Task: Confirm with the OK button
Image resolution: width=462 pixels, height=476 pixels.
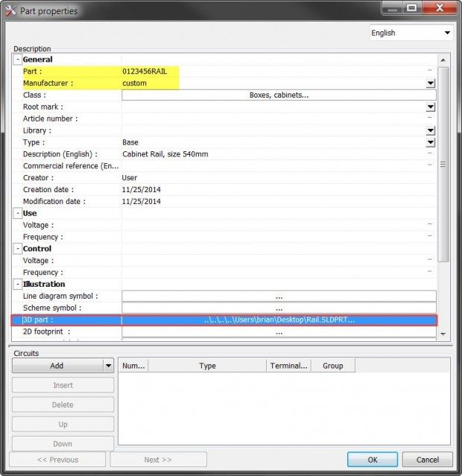Action: tap(372, 460)
